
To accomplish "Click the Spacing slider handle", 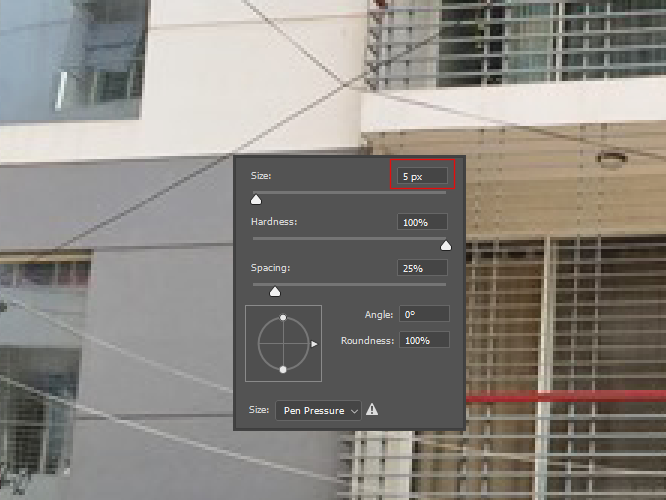I will point(275,291).
